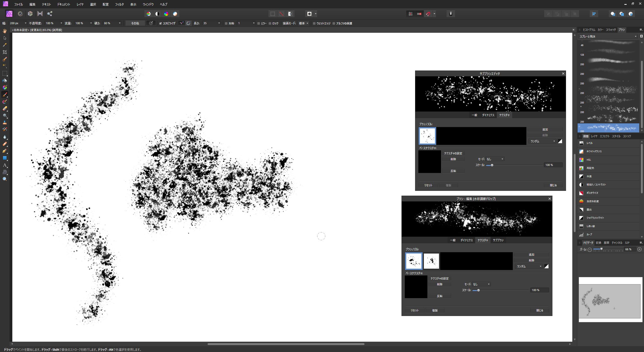Toggle window stabilizer mode
Image resolution: width=644 pixels, height=352 pixels.
click(188, 23)
